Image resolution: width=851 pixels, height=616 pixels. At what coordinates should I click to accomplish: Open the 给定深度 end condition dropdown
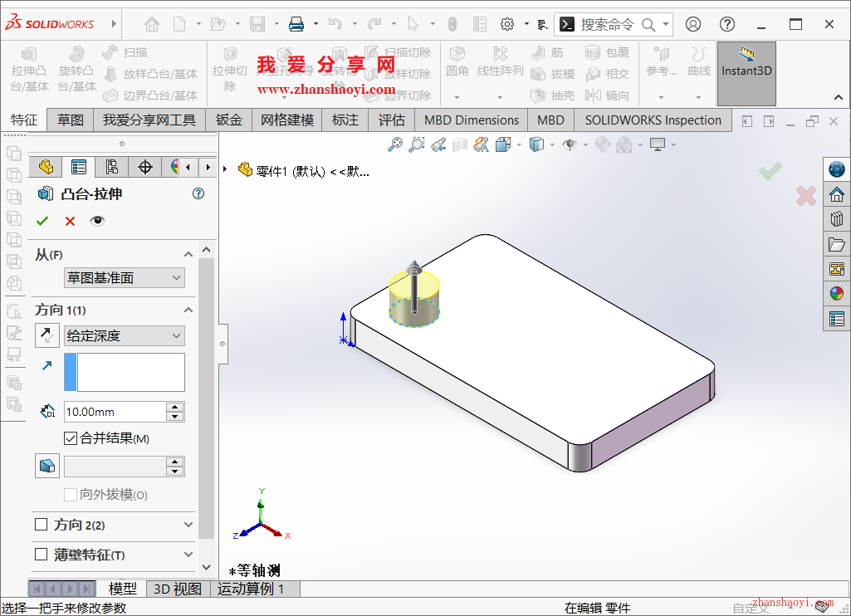pyautogui.click(x=123, y=335)
